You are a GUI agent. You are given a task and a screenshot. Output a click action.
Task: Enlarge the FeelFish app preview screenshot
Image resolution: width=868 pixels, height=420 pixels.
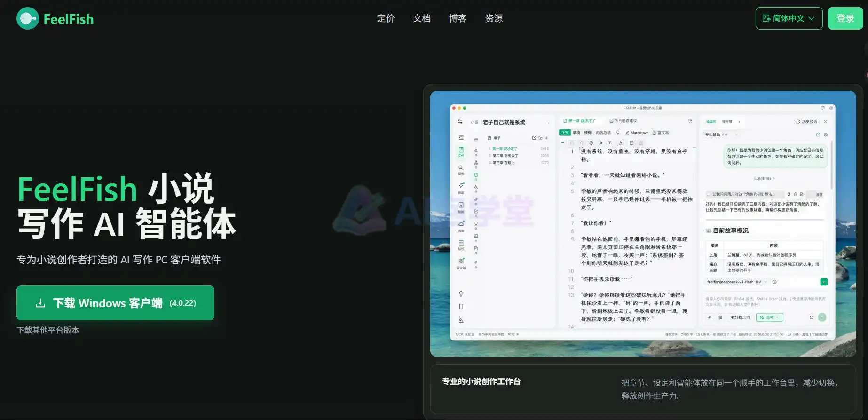[x=643, y=223]
